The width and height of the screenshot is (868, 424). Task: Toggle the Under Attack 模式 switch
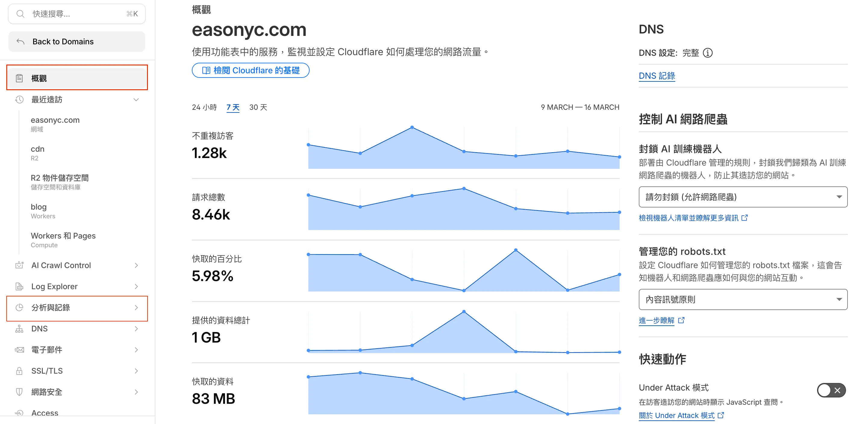[x=831, y=390]
